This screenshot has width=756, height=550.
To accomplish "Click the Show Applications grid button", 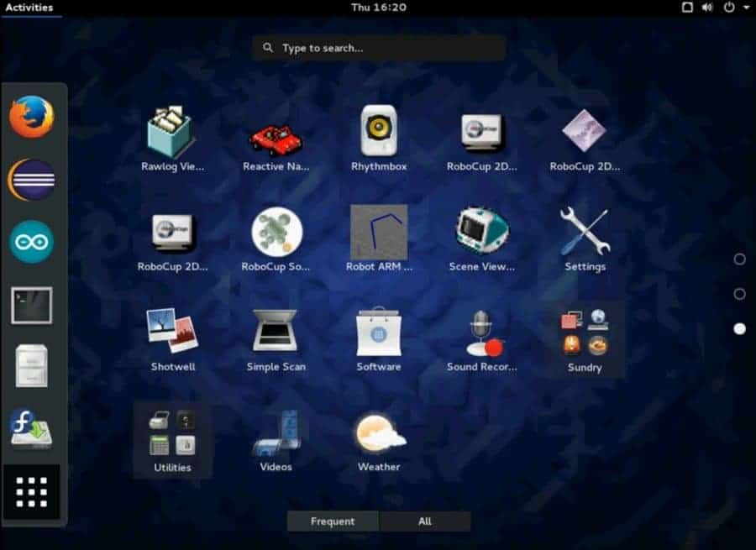I will coord(32,492).
